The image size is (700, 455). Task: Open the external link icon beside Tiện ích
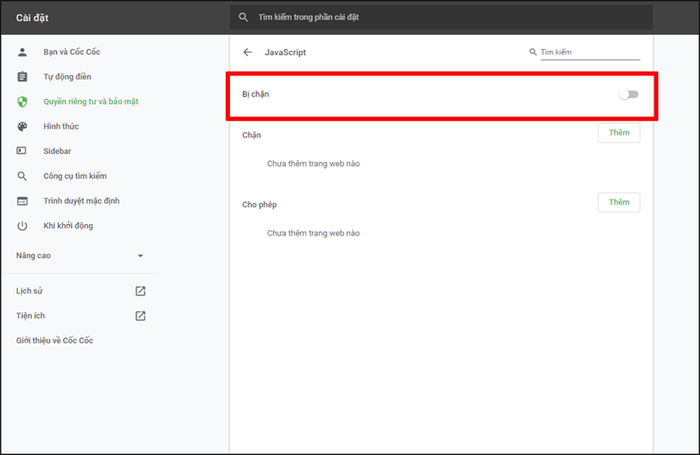point(140,316)
